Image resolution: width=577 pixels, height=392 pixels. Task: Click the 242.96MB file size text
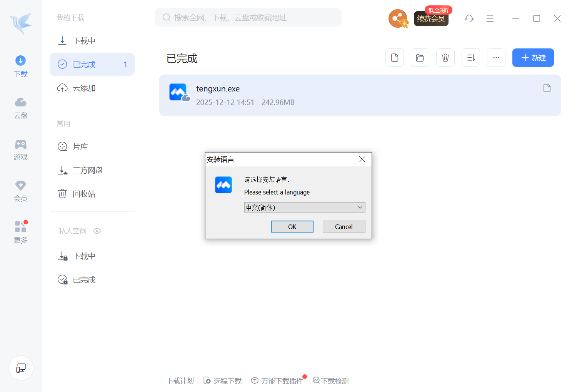tap(278, 102)
